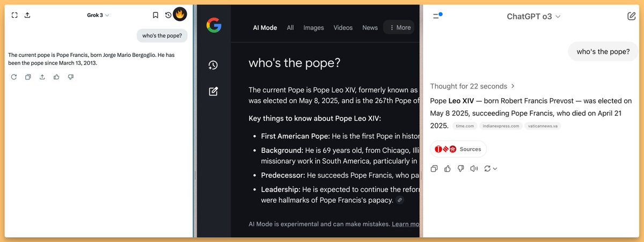Read aloud the ChatGPT response
The width and height of the screenshot is (644, 242).
tap(474, 168)
